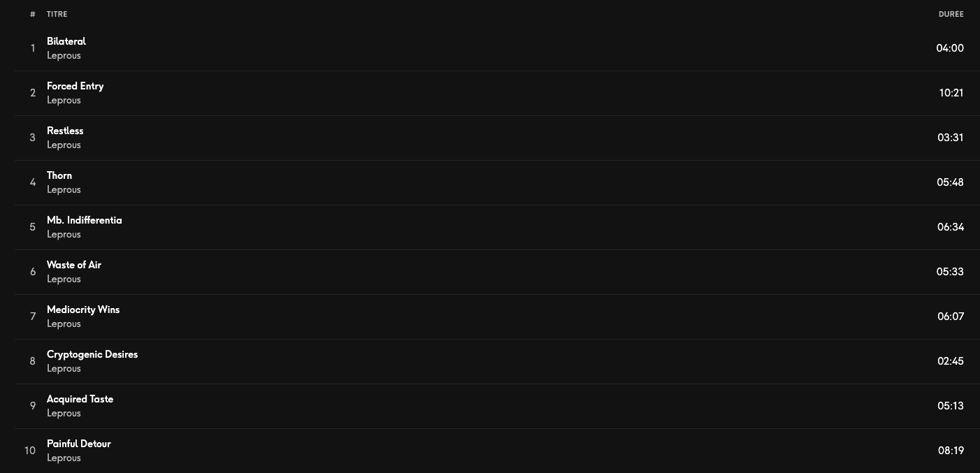980x473 pixels.
Task: Choose the Waste of Air track
Action: pos(74,265)
